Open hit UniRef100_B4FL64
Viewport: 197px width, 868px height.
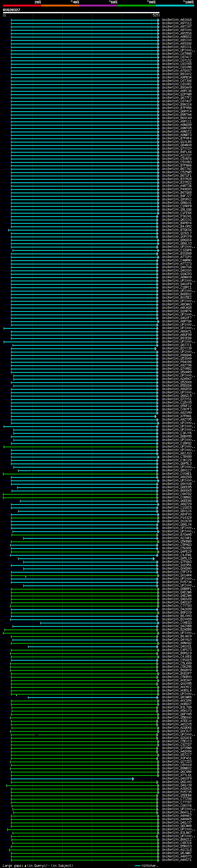pos(176,152)
